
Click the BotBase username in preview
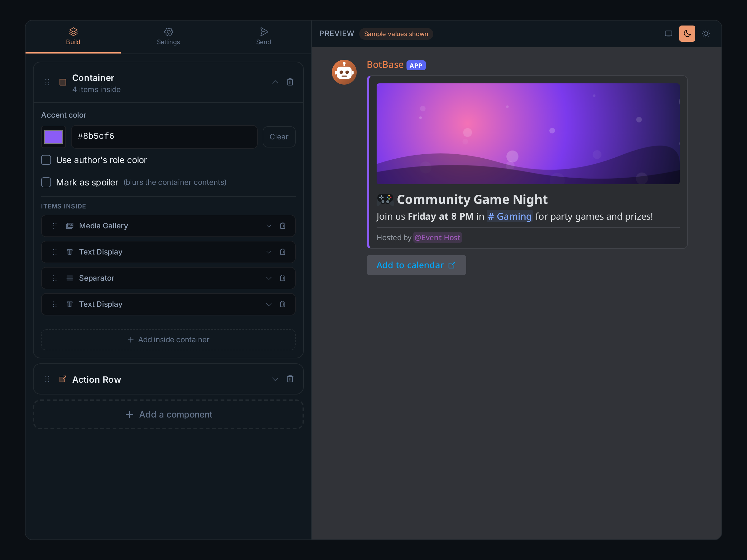(x=385, y=65)
